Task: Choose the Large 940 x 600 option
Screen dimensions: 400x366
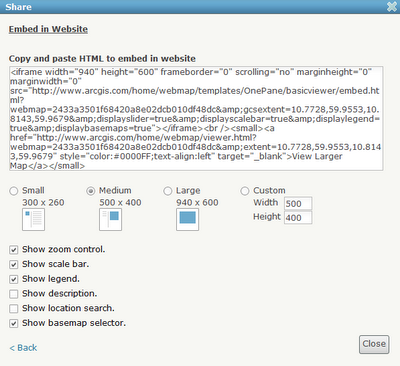Action: pyautogui.click(x=168, y=191)
